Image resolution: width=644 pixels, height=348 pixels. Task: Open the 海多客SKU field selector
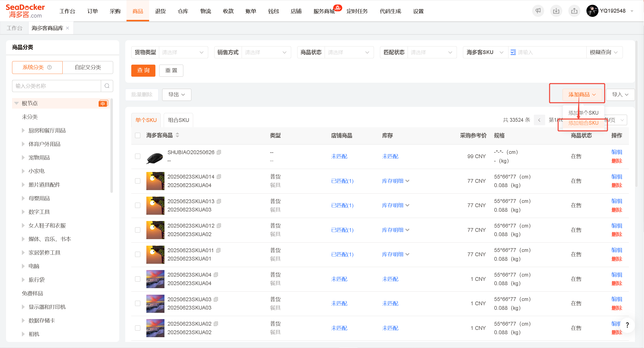pyautogui.click(x=485, y=52)
